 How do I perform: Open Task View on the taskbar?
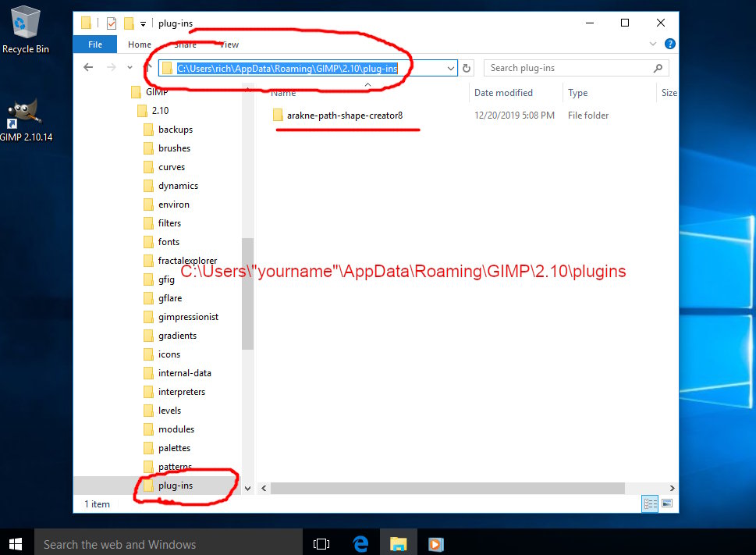click(x=321, y=543)
